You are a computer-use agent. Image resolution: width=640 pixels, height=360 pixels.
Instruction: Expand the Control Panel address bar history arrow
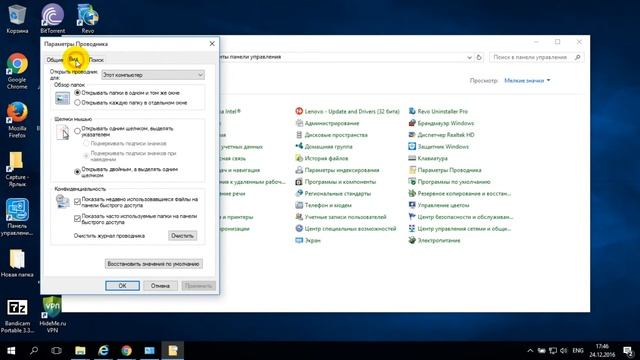[469, 58]
